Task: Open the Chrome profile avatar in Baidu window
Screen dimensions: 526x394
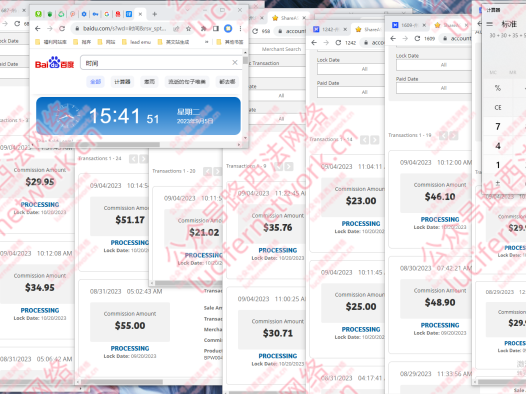Action: click(x=228, y=29)
